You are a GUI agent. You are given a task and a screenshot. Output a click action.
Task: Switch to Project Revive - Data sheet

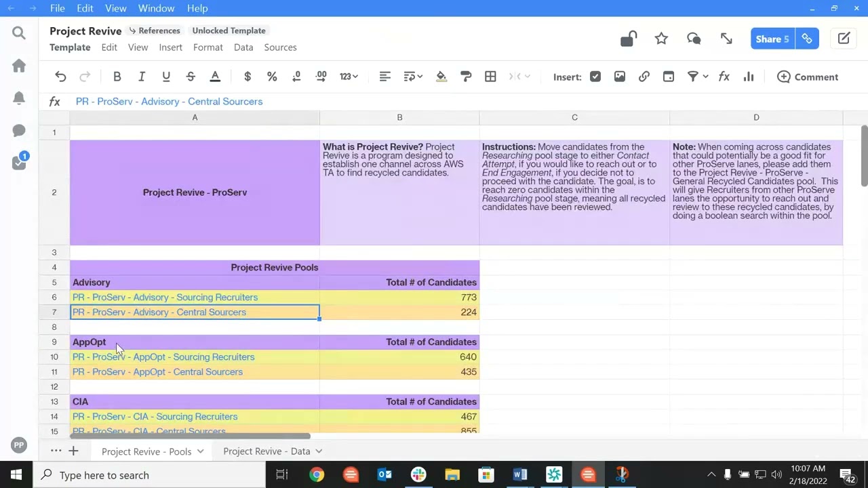267,451
